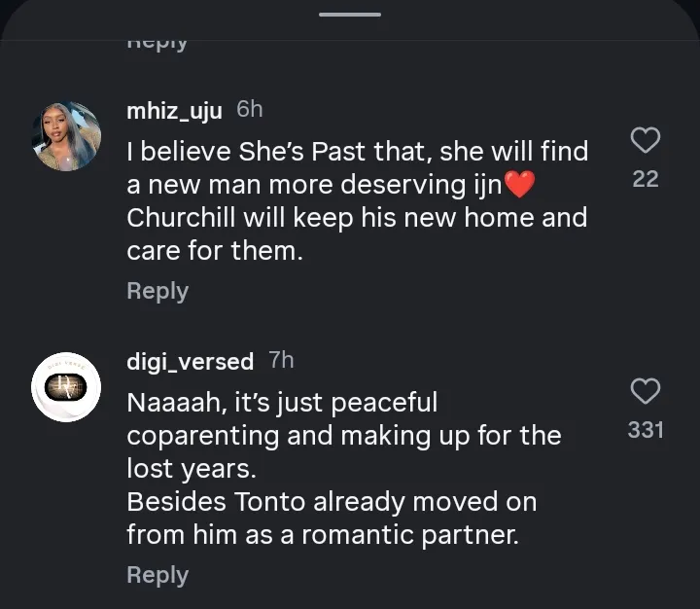
Task: Select the 'Naaaah, it's just peaceful' comment
Action: click(x=282, y=402)
